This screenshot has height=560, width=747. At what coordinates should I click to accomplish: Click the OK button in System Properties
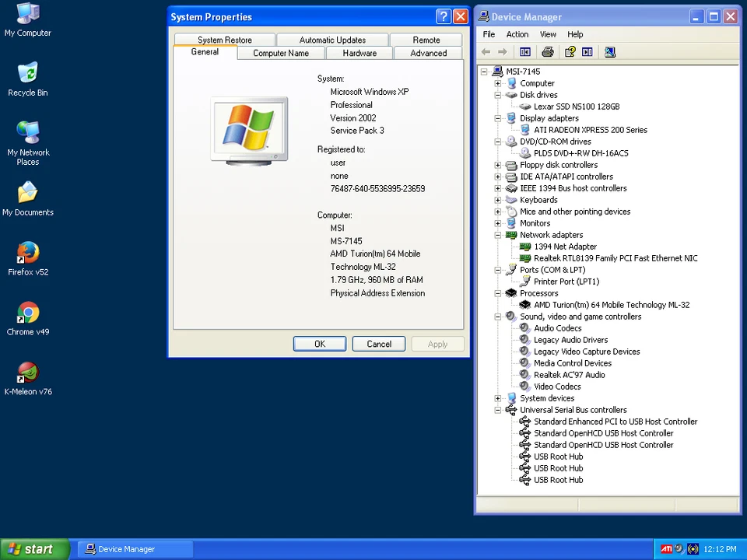pos(319,344)
